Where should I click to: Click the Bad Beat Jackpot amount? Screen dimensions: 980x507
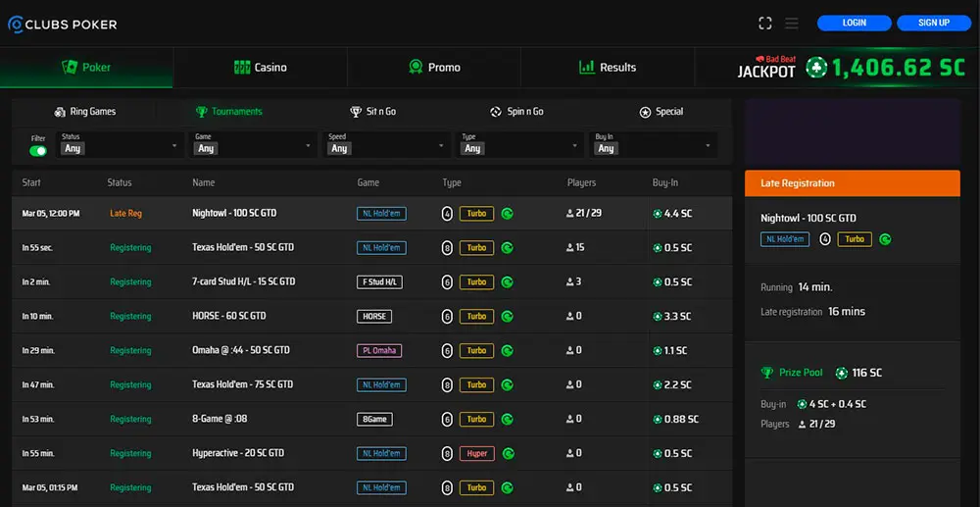899,68
